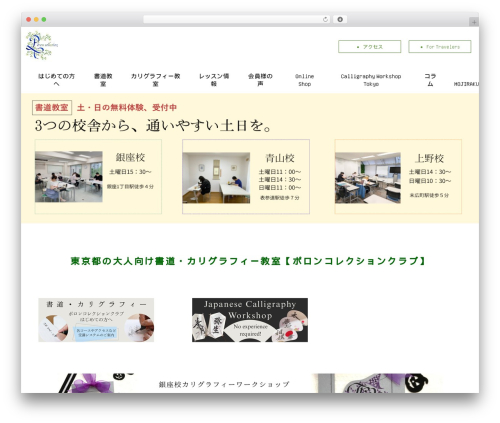Click the 表参道駅徒歩7分 note
The height and width of the screenshot is (423, 500).
tap(280, 198)
